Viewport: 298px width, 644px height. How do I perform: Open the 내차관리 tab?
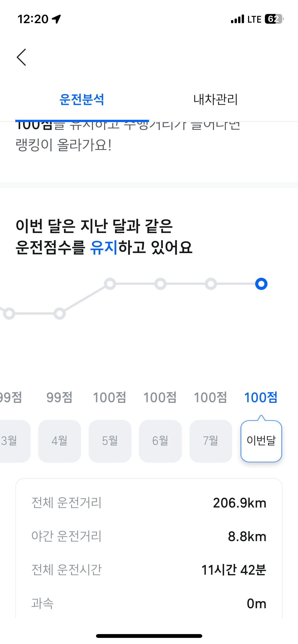click(x=215, y=99)
